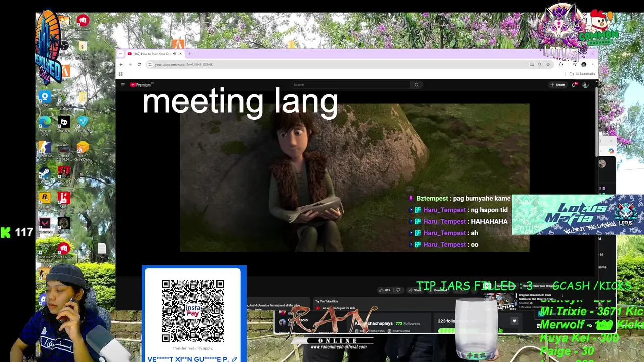Screen dimensions: 644x362
Task: Launch the Steam desktop shortcut
Action: (x=45, y=175)
